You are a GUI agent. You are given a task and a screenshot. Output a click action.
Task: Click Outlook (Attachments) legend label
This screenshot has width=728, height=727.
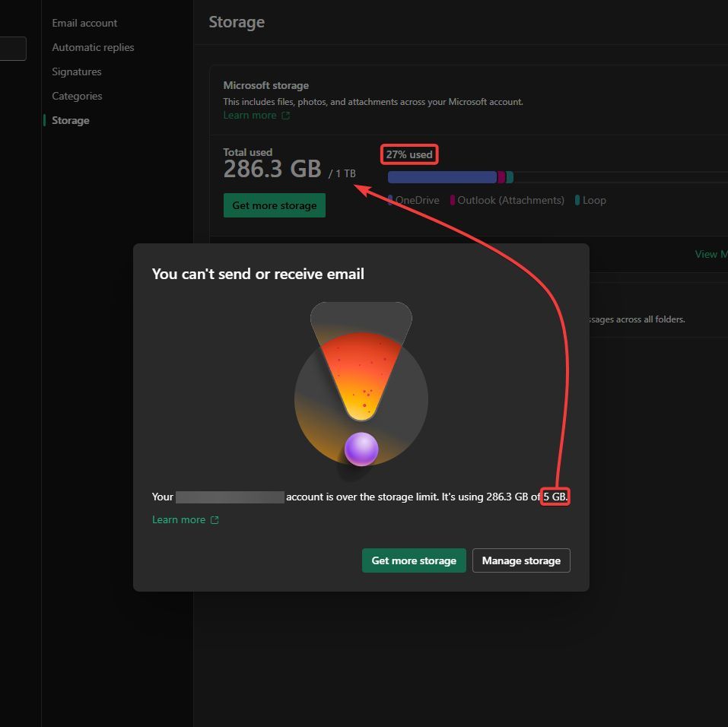point(510,200)
